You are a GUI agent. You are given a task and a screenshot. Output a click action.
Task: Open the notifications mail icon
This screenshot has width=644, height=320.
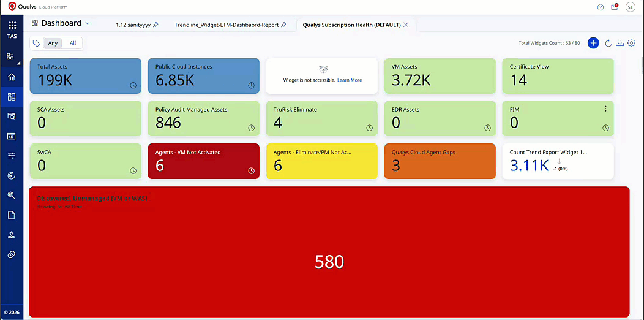[615, 7]
